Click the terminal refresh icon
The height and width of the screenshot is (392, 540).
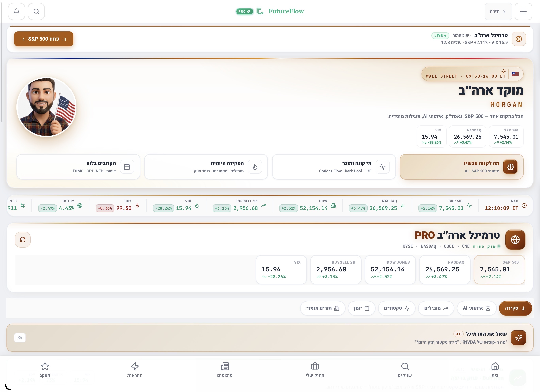(23, 239)
